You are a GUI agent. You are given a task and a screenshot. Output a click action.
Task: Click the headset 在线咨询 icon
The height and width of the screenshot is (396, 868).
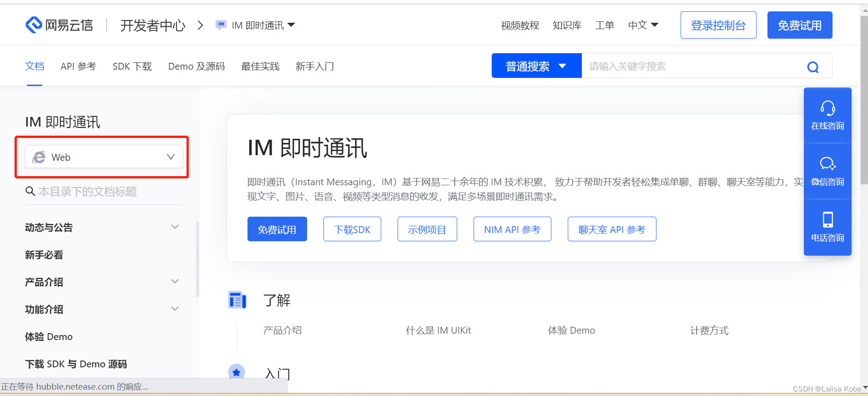[828, 108]
